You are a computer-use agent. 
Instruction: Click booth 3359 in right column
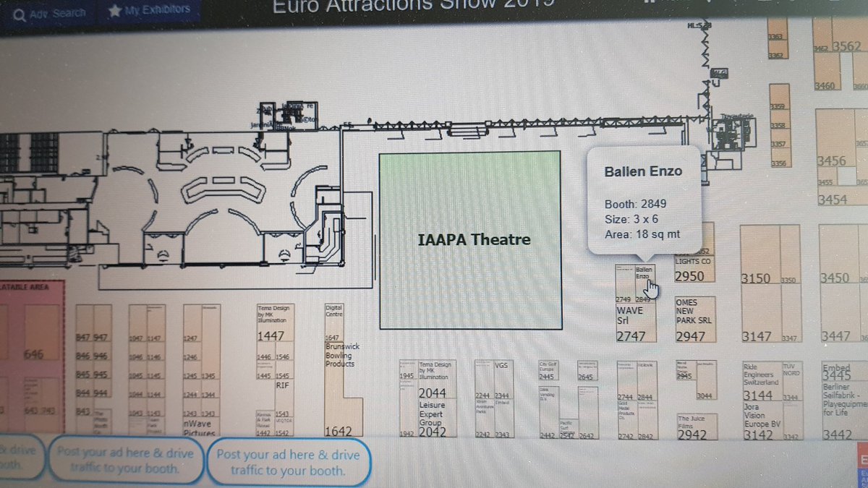point(778,98)
